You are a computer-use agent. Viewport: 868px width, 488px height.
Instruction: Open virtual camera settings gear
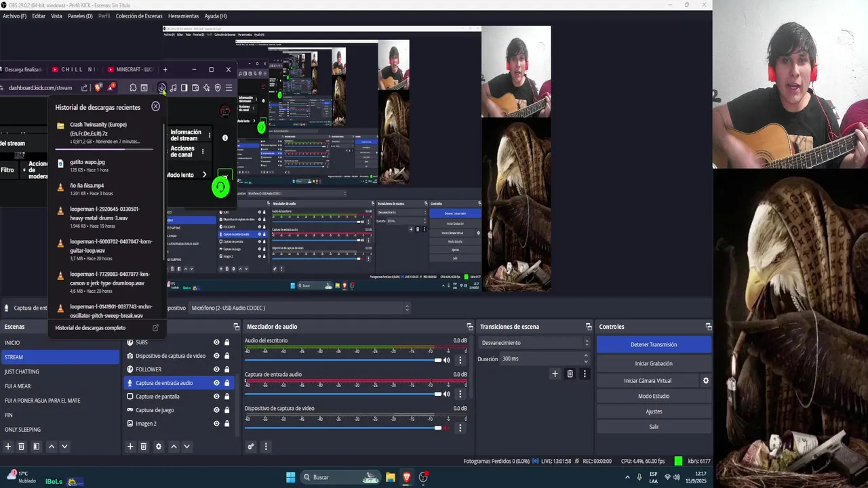[705, 381]
